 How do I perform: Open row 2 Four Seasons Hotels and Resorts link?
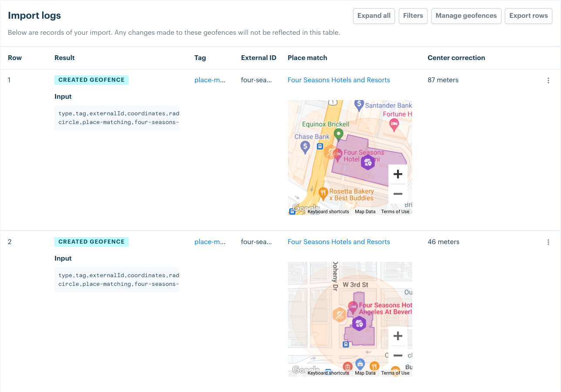pyautogui.click(x=339, y=242)
